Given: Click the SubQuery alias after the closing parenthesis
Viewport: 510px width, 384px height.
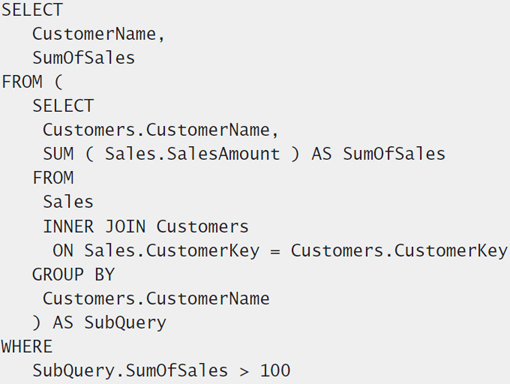Looking at the screenshot, I should click(125, 323).
